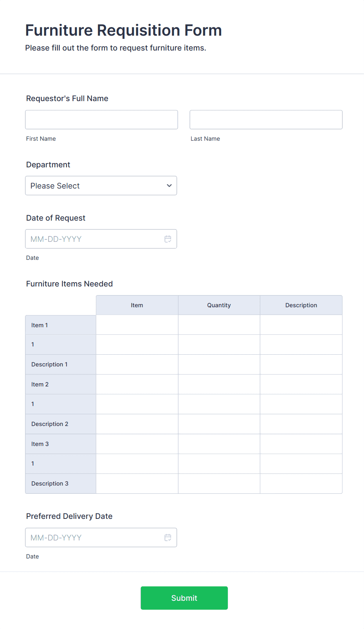364x629 pixels.
Task: Focus the First Name input field
Action: tap(101, 120)
